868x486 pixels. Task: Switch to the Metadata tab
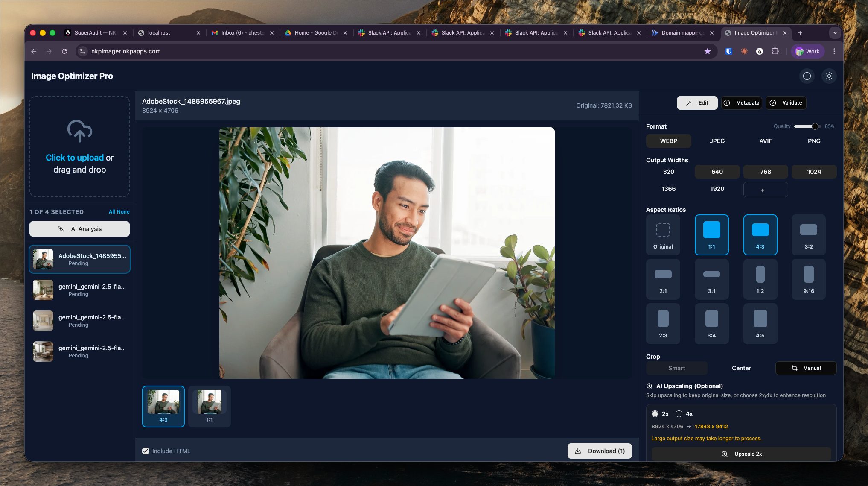click(742, 103)
